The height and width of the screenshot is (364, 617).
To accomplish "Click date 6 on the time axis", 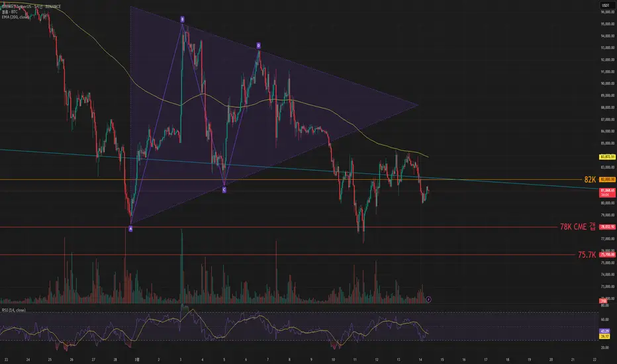I will click(246, 359).
